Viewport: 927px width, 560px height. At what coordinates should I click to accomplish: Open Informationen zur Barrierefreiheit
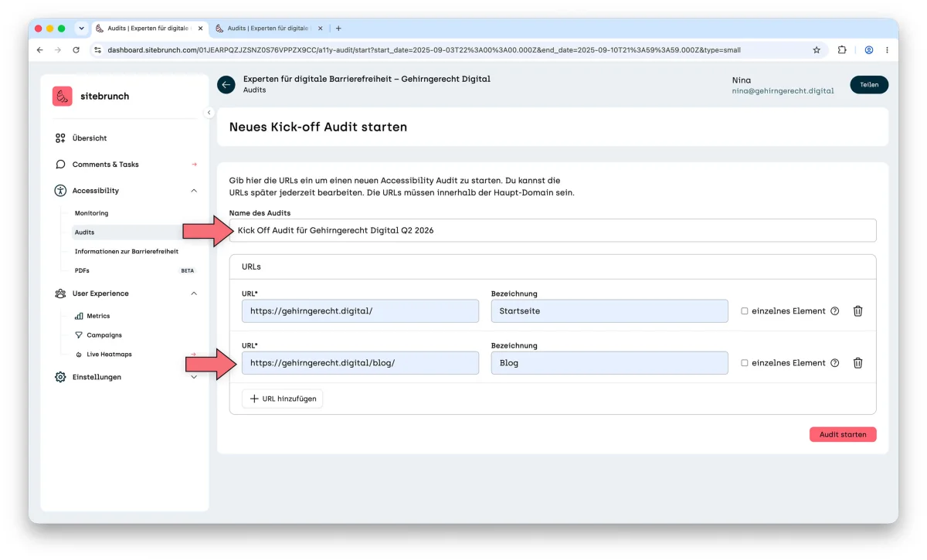126,251
